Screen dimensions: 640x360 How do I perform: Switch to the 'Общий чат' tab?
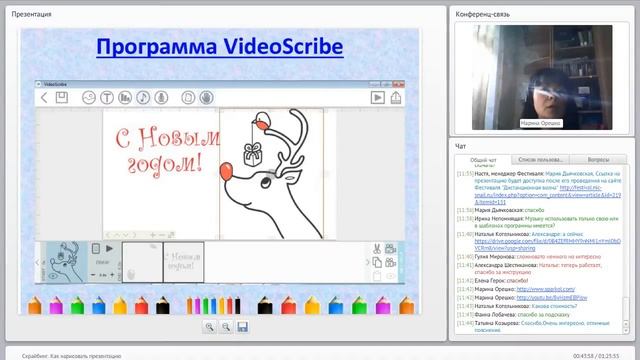tap(483, 160)
